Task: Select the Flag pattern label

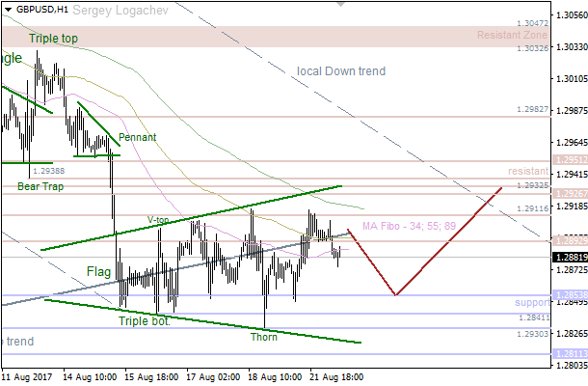Action: (x=99, y=272)
